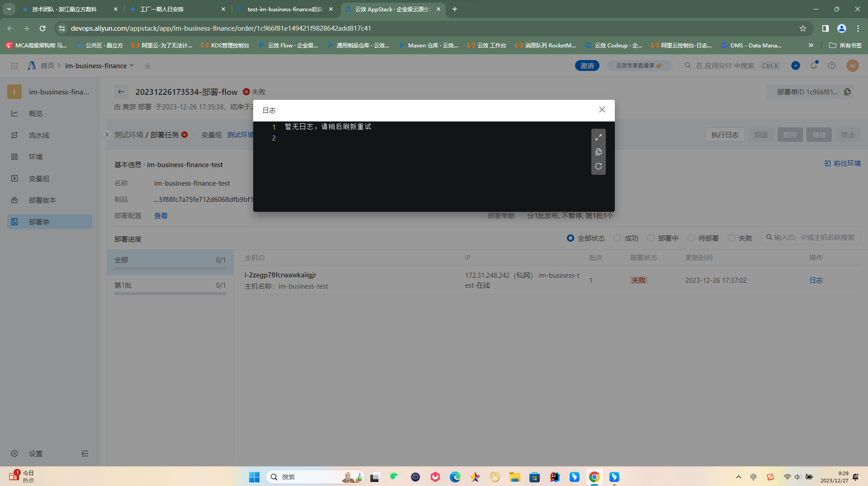Expand the log viewer to fullscreen

coord(599,137)
